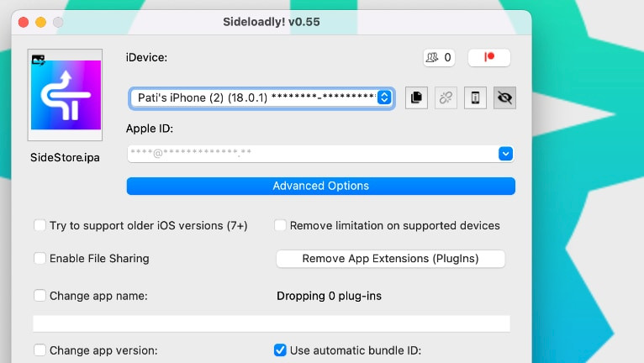This screenshot has height=363, width=644.
Task: Click the Dropping 0 plug-ins status text
Action: click(329, 296)
